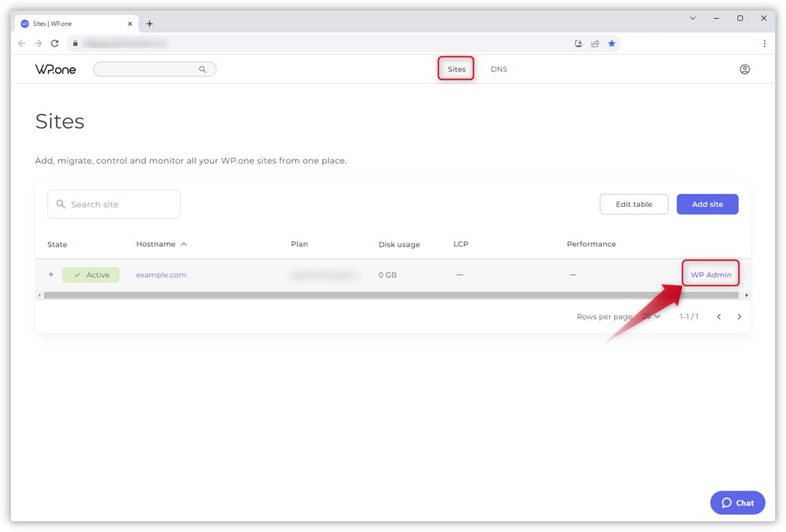Open the DNS tab
786x532 pixels.
499,69
